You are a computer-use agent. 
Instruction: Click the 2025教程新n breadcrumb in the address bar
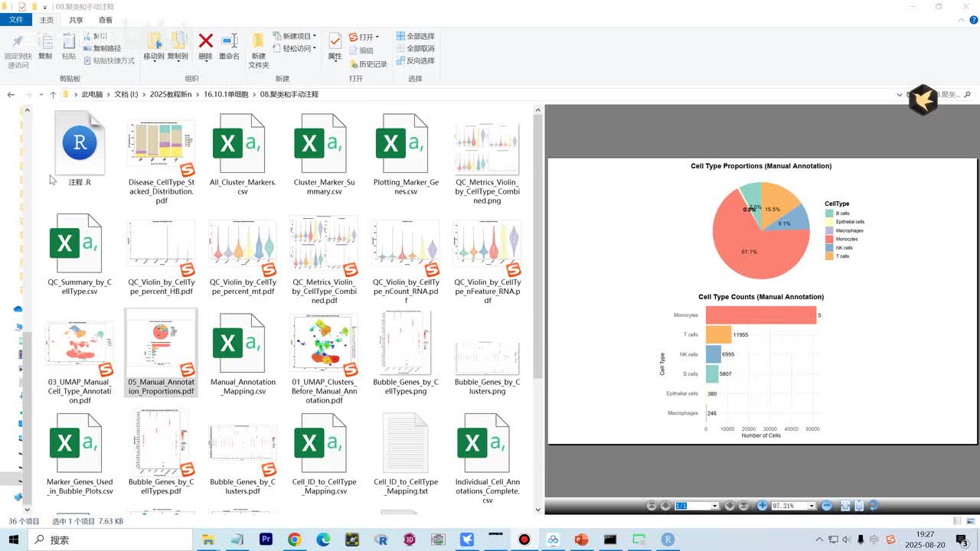point(171,94)
